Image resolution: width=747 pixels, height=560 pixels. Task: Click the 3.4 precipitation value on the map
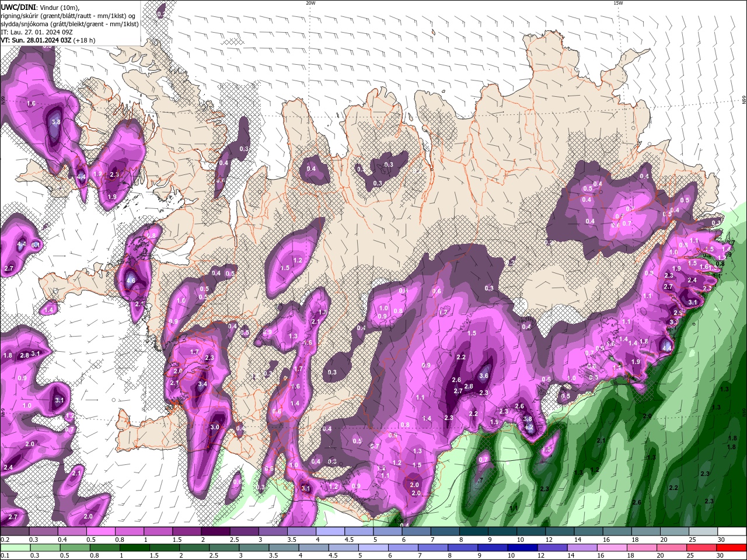coord(203,384)
